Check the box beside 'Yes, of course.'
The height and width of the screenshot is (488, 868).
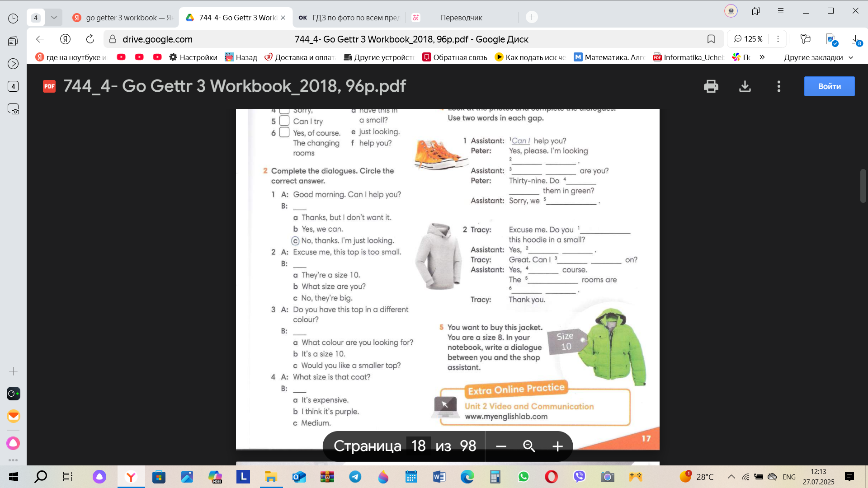(284, 132)
